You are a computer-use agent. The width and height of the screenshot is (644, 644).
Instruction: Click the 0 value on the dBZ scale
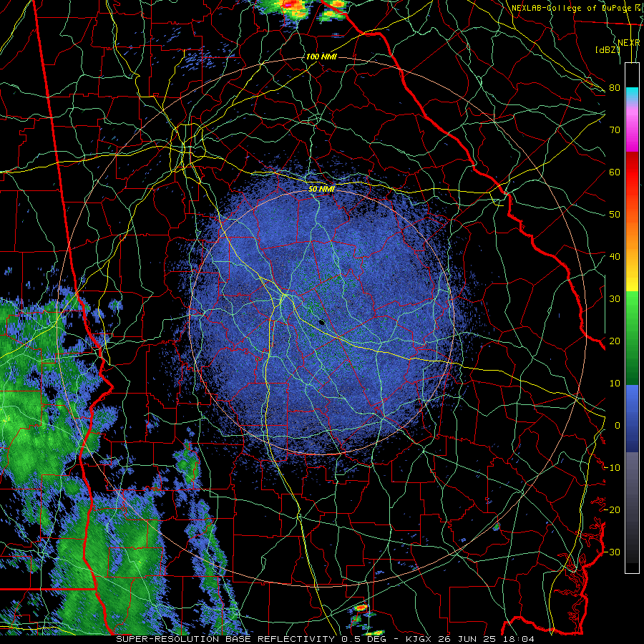pyautogui.click(x=618, y=426)
